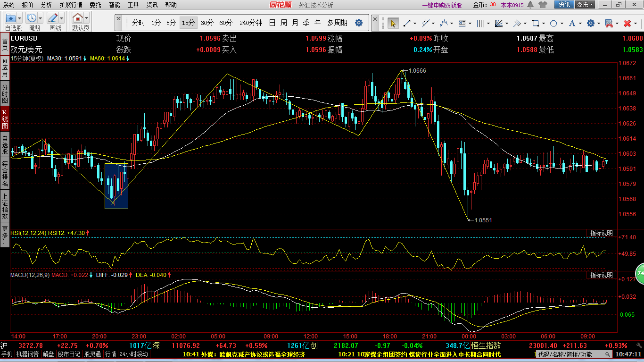
Task: Open drawing tools settings gear
Action: [591, 23]
